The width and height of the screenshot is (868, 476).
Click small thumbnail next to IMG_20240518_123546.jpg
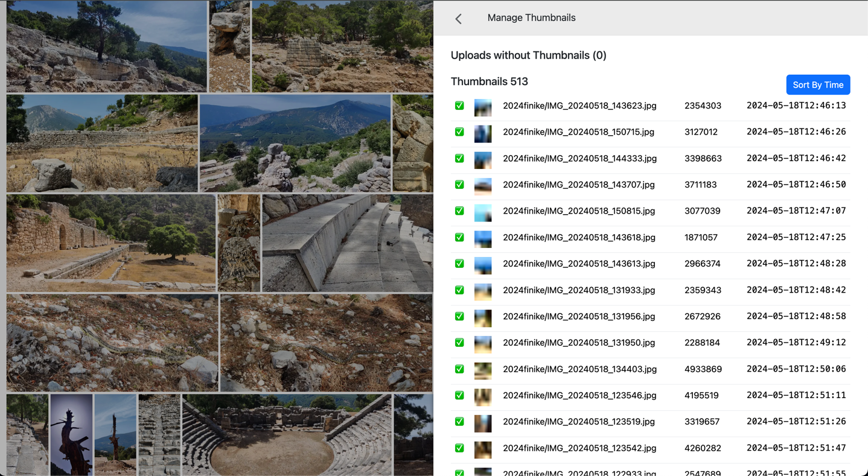pyautogui.click(x=483, y=398)
